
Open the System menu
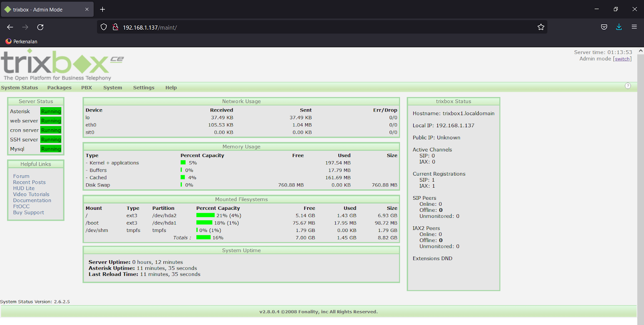coord(112,87)
